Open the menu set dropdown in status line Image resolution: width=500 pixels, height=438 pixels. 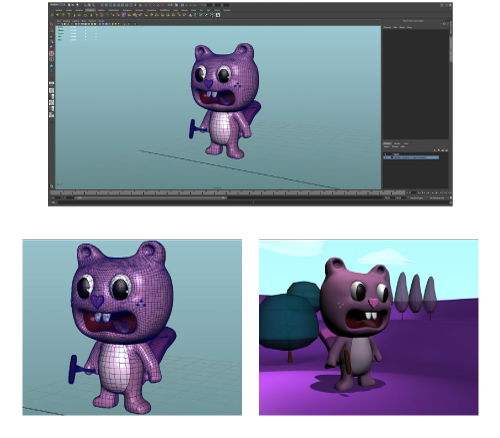58,5
